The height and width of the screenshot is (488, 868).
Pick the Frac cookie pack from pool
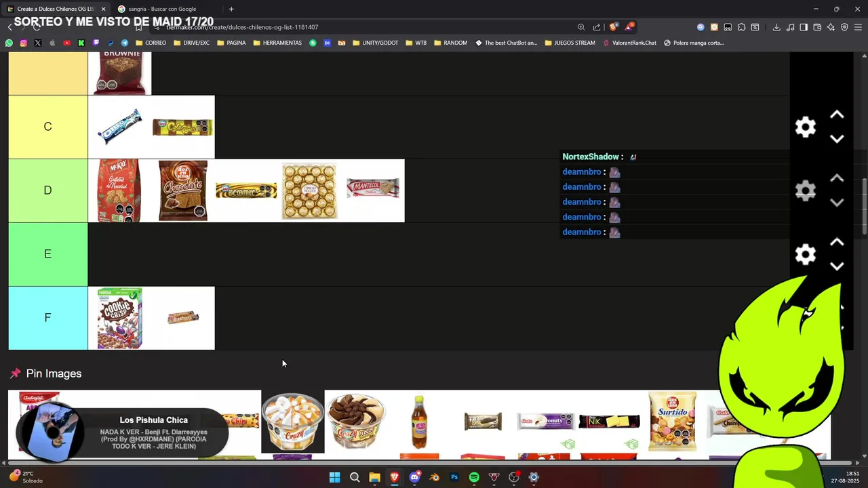point(483,422)
